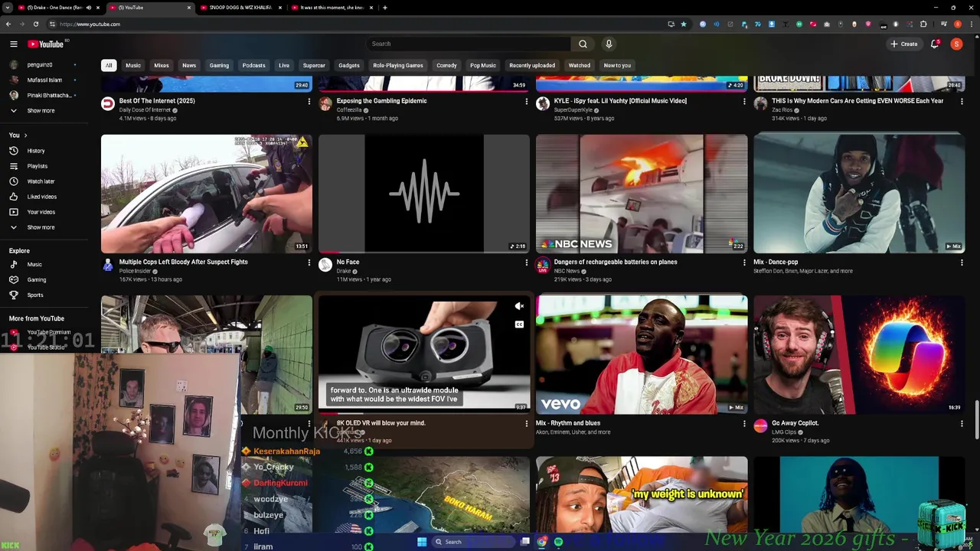Open Windows Start menu on taskbar
980x551 pixels.
[x=421, y=542]
